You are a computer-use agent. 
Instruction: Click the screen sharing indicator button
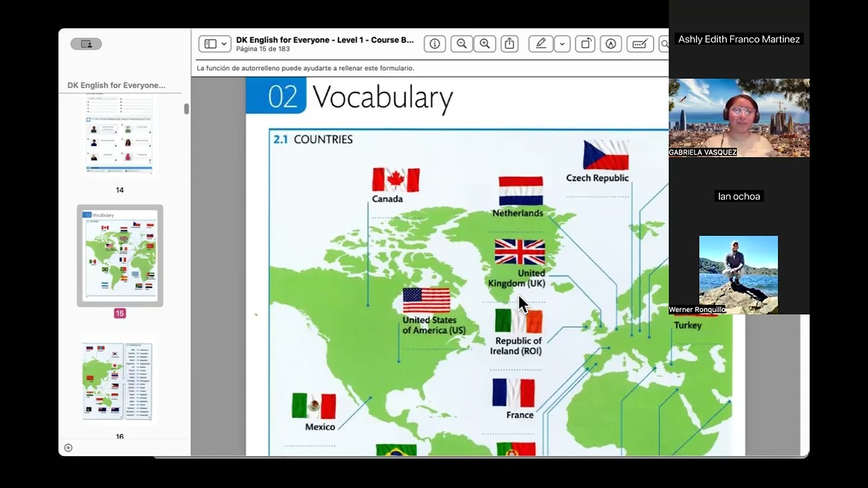click(86, 44)
